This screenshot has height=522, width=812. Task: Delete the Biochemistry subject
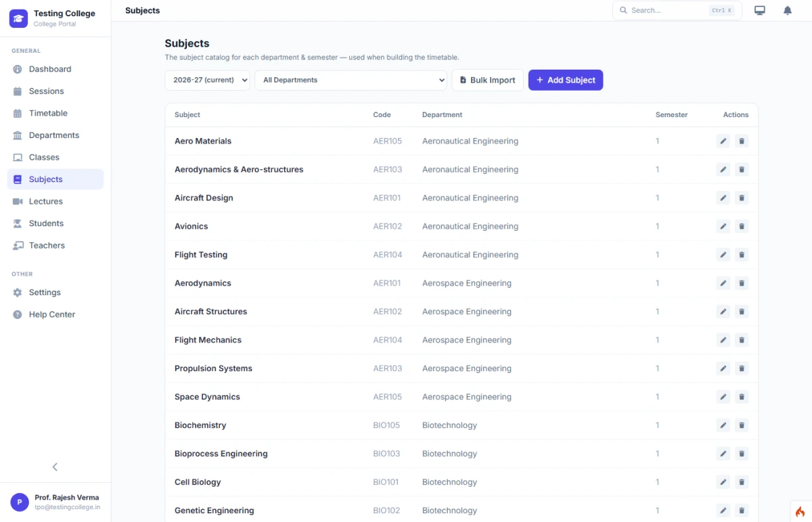pyautogui.click(x=742, y=426)
